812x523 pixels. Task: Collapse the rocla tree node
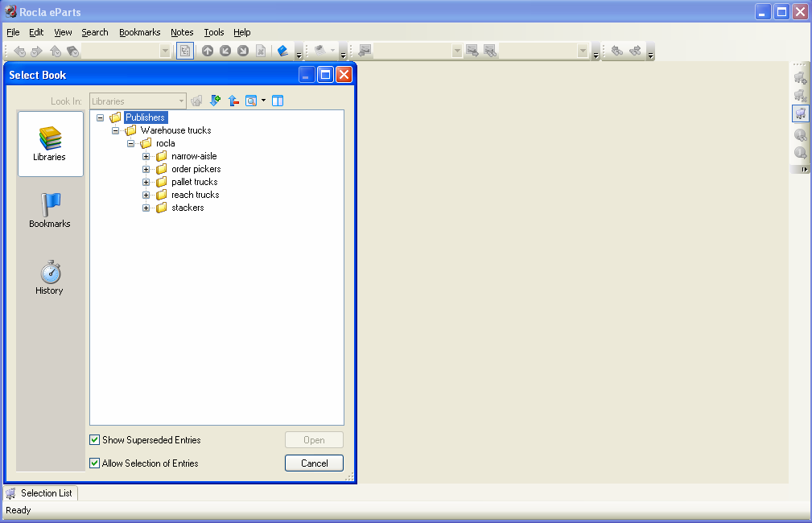tap(131, 143)
